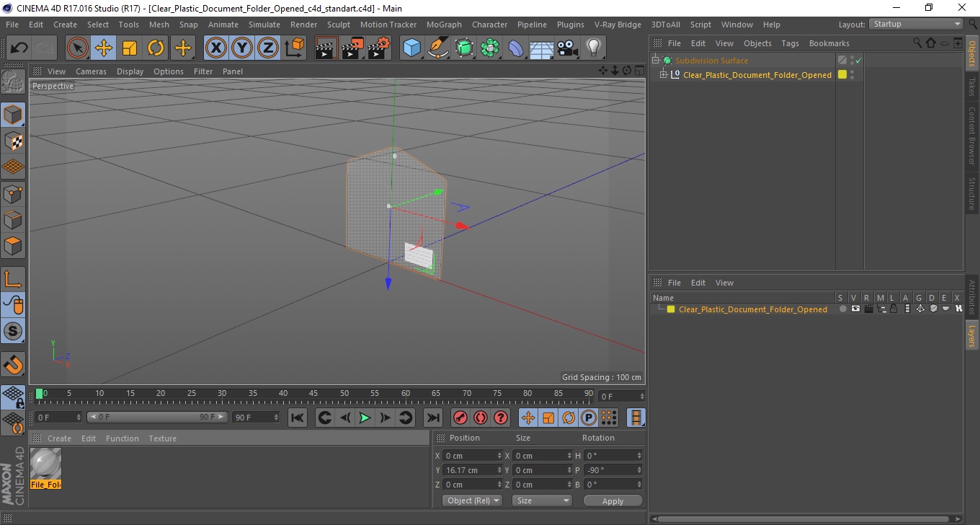Open the V-Ray Bridge menu
The image size is (980, 525).
[x=618, y=25]
